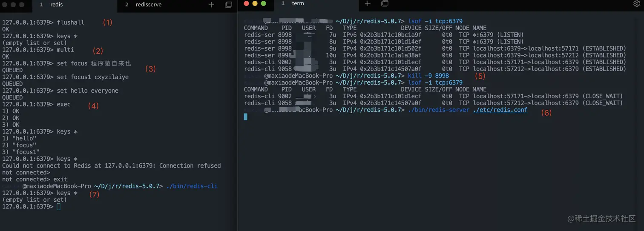Click the "10u" file descriptor cell
Screen dimensions: 644x231
[x=331, y=55]
